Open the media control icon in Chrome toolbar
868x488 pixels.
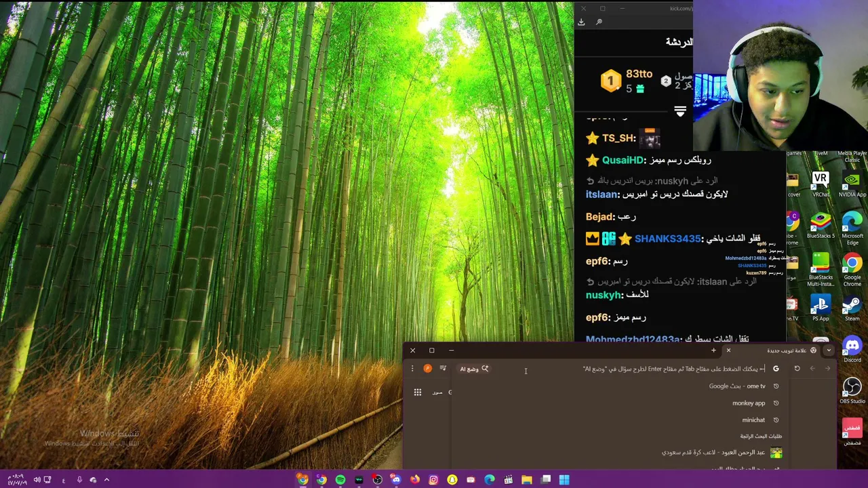coord(443,369)
